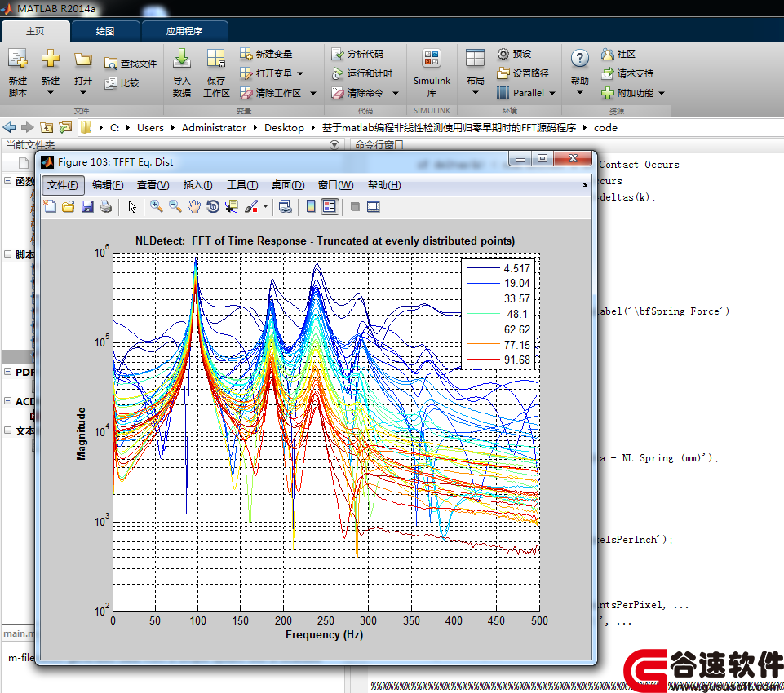Open the 窗口(W) menu in figure window

click(x=335, y=185)
